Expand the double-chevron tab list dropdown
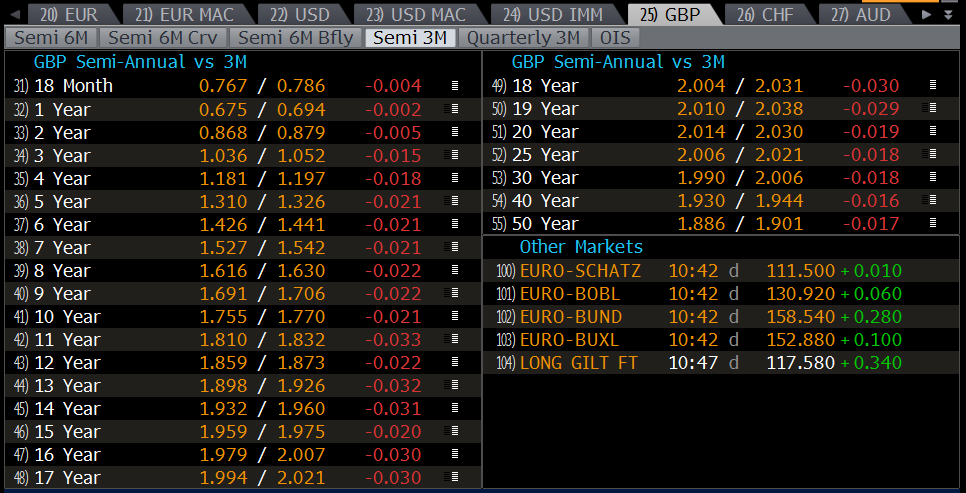966x493 pixels. point(949,15)
